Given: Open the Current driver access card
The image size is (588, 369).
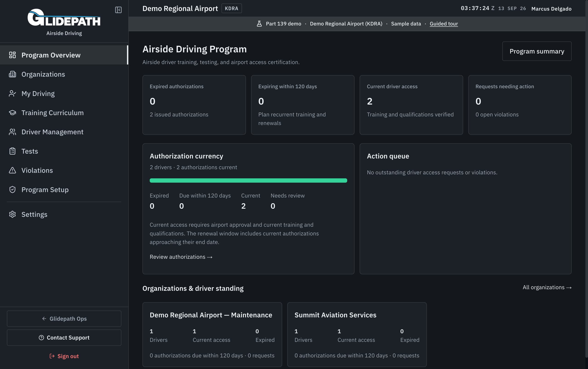Looking at the screenshot, I should (411, 105).
